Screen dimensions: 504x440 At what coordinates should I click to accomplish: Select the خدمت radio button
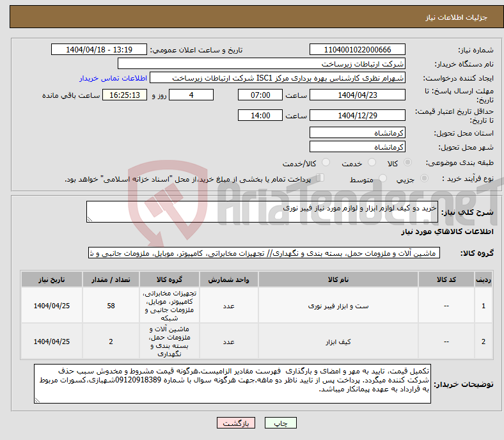tap(372, 162)
